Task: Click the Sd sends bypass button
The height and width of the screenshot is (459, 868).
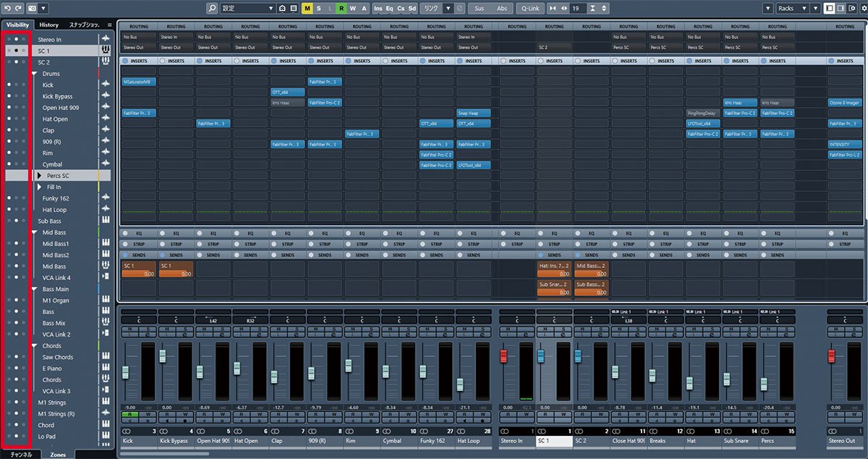Action: pyautogui.click(x=412, y=8)
